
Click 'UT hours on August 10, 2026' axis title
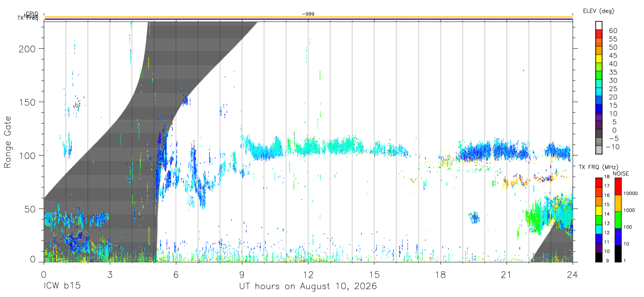[308, 287]
